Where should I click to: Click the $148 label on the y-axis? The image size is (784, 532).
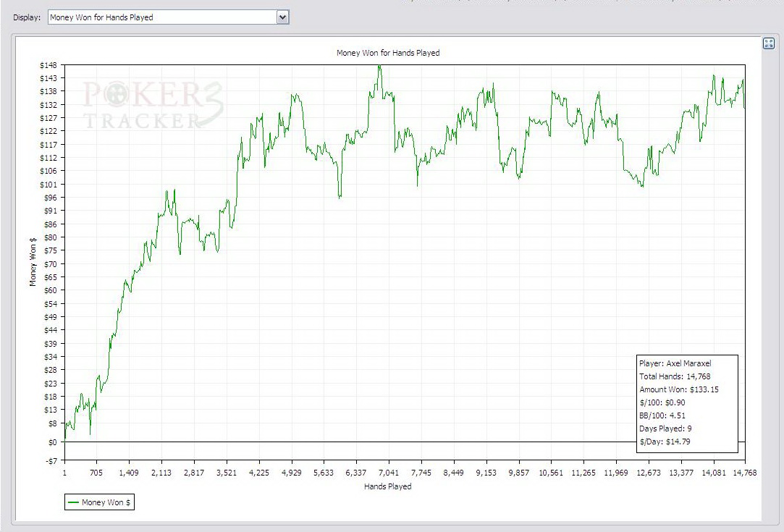click(48, 65)
